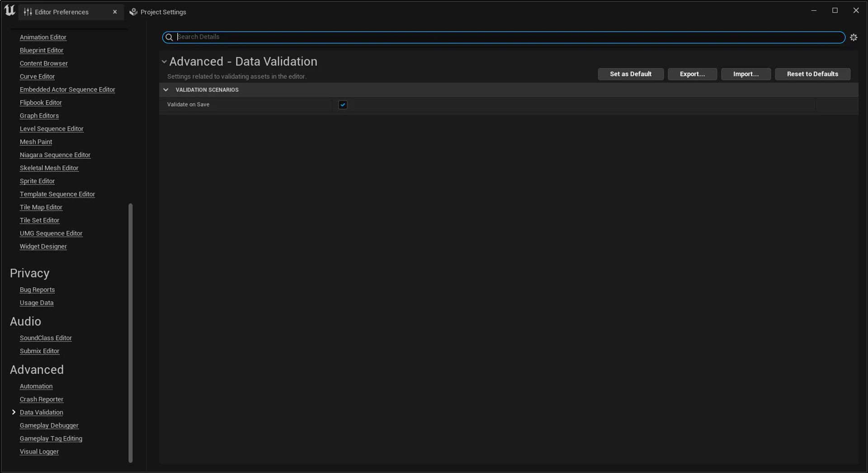
Task: Click the magnifier icon in the search field
Action: (x=169, y=37)
